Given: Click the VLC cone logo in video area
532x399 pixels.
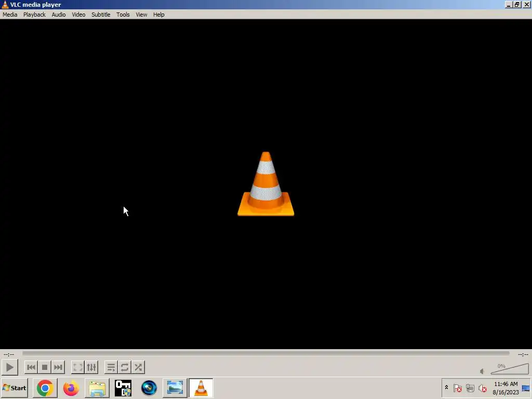Looking at the screenshot, I should pyautogui.click(x=265, y=183).
